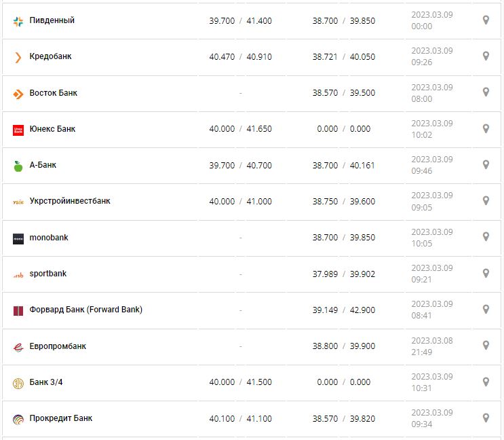This screenshot has width=504, height=440.
Task: Click the А-Банк green apple logo
Action: [18, 166]
